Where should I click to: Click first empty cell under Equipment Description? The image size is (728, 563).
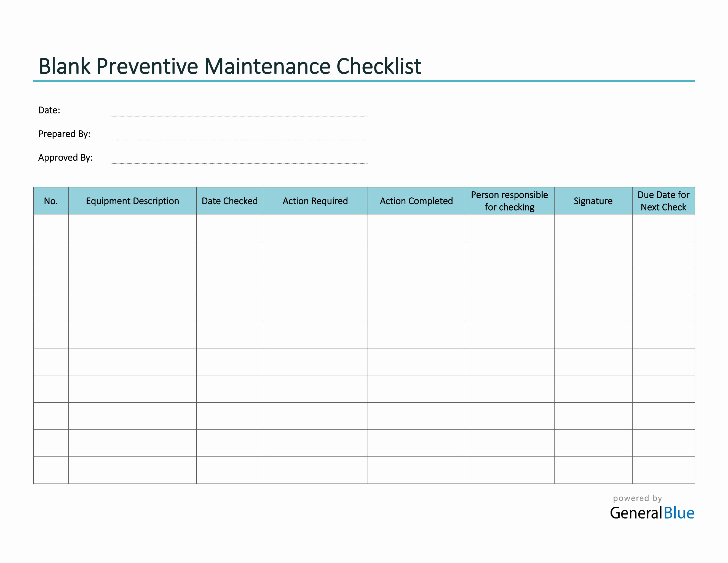[x=132, y=227]
